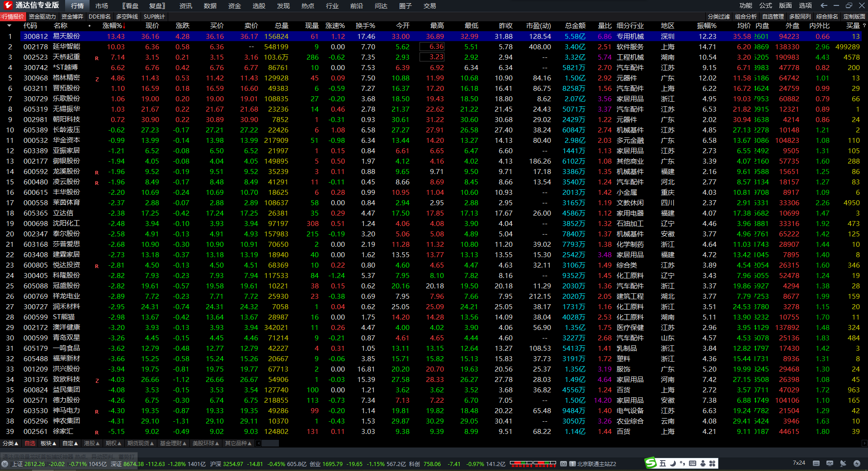Click the Z marker beside 格林精密

[97, 79]
